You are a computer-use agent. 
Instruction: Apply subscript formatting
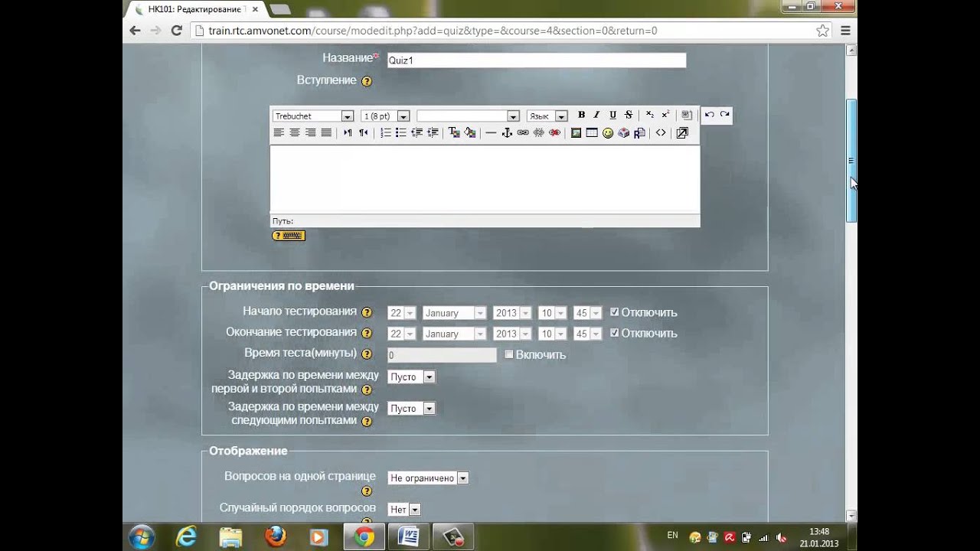click(x=649, y=116)
